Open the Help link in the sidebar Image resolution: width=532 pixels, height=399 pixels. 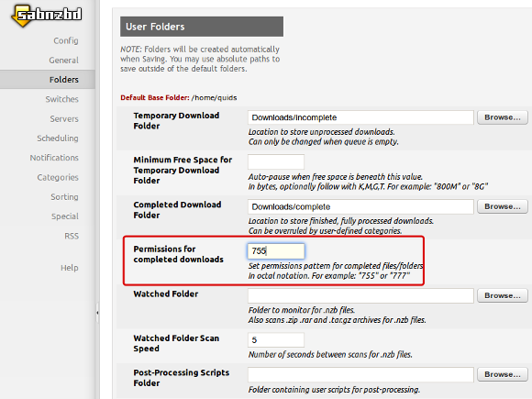tap(70, 268)
